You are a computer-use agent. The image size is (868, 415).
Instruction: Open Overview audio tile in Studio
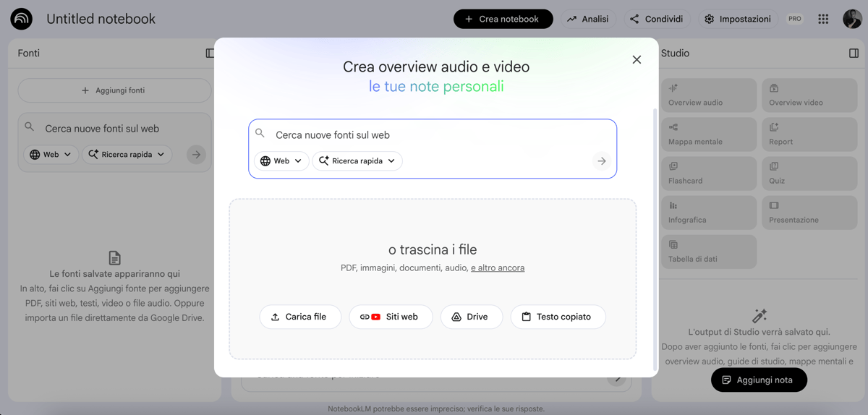coord(709,95)
